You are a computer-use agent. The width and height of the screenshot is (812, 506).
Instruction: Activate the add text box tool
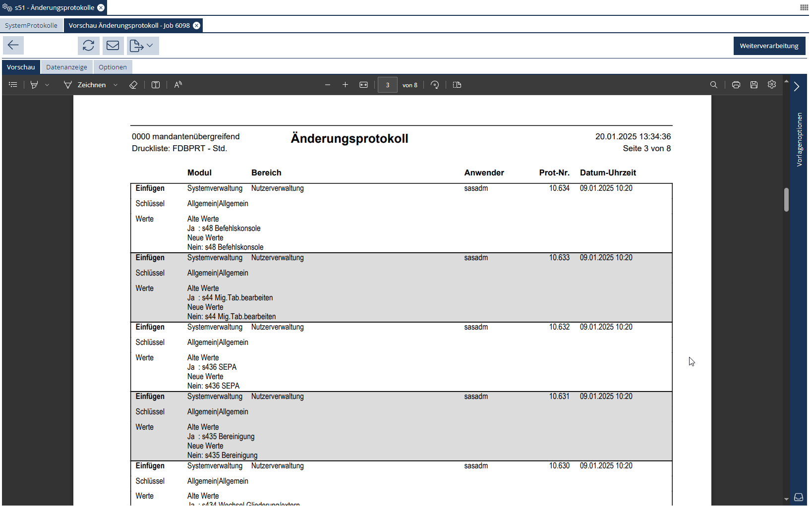(156, 85)
